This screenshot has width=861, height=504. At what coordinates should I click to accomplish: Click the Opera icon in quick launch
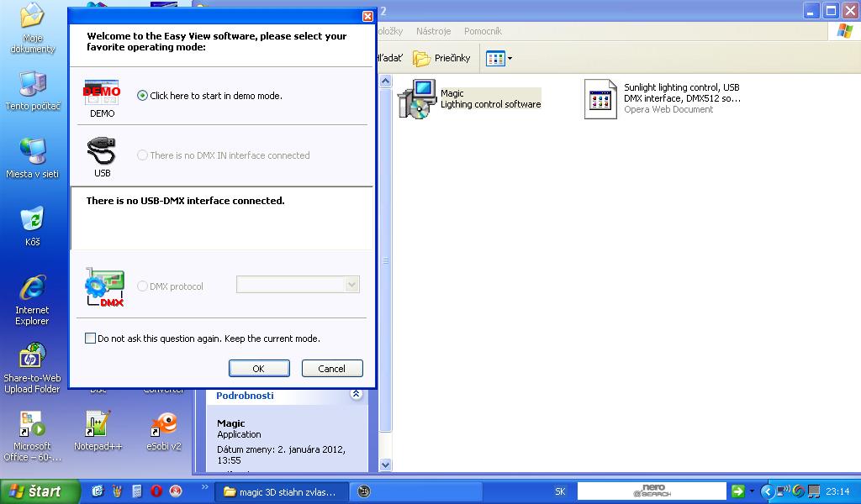pyautogui.click(x=156, y=491)
